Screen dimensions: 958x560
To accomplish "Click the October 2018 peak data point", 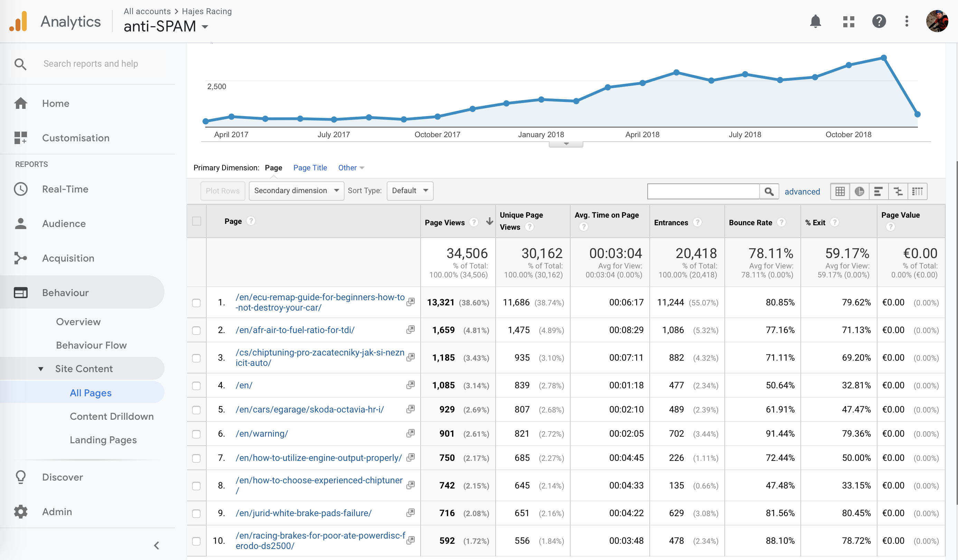I will coord(883,58).
